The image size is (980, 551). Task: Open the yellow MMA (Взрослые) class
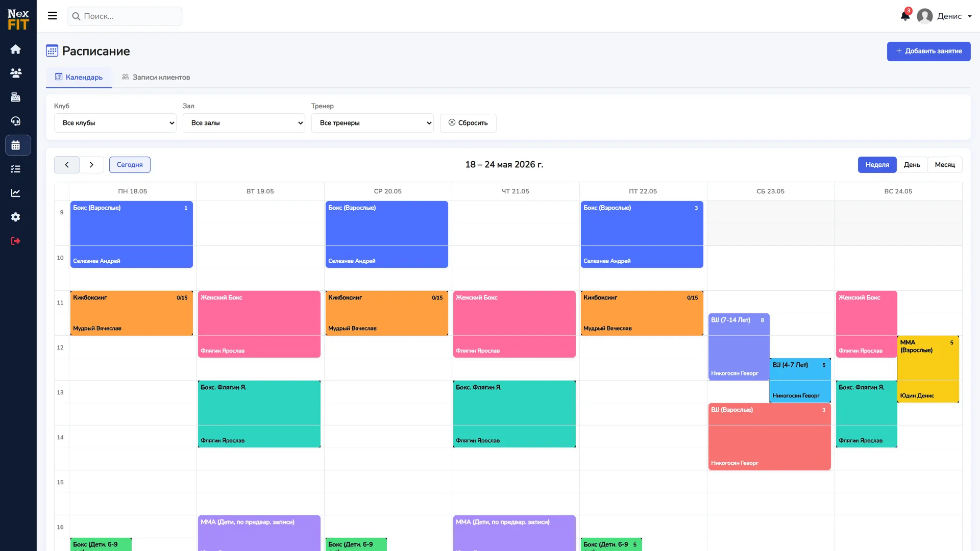click(x=928, y=369)
